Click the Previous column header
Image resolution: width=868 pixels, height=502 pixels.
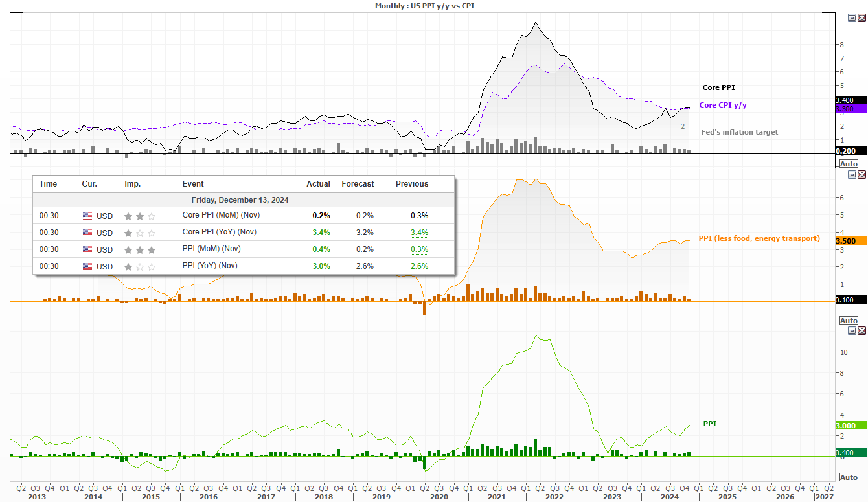tap(412, 184)
